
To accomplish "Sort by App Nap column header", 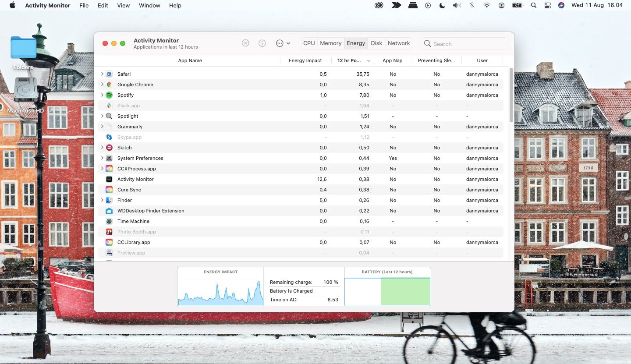I will [x=393, y=60].
